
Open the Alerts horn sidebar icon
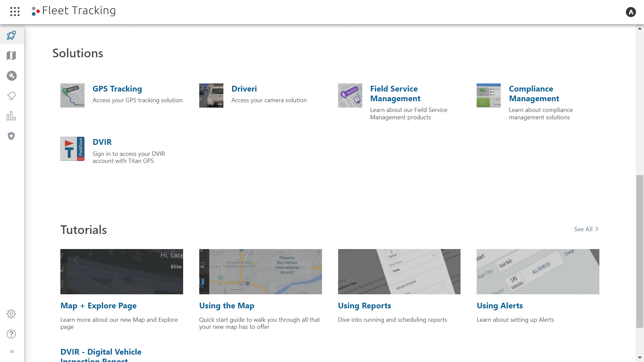click(11, 96)
